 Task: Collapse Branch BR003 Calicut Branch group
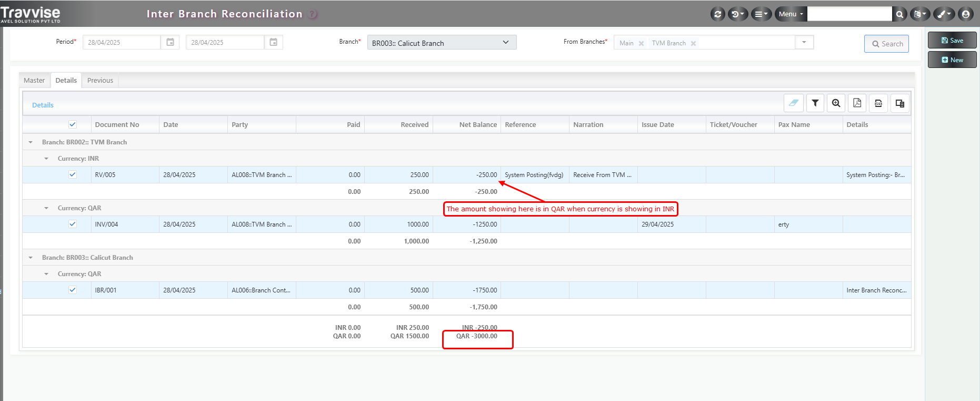tap(31, 258)
